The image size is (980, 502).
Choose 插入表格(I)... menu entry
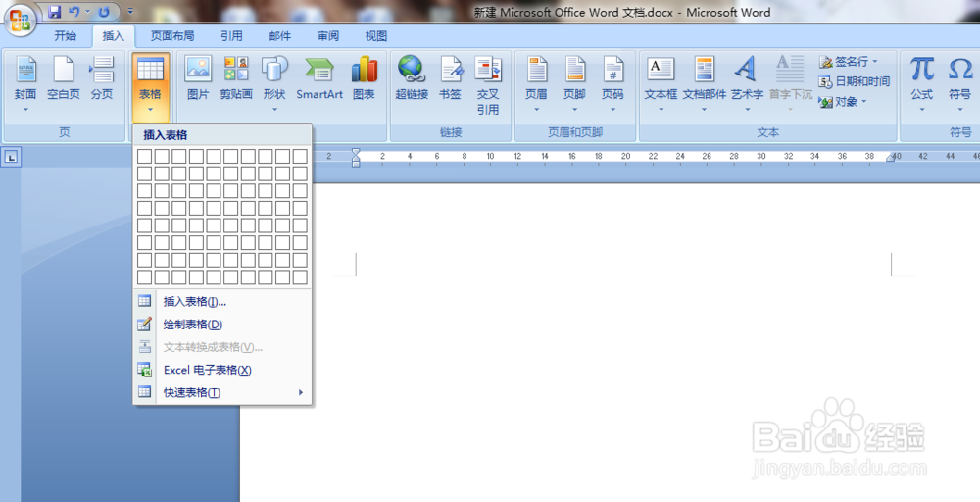coord(222,301)
